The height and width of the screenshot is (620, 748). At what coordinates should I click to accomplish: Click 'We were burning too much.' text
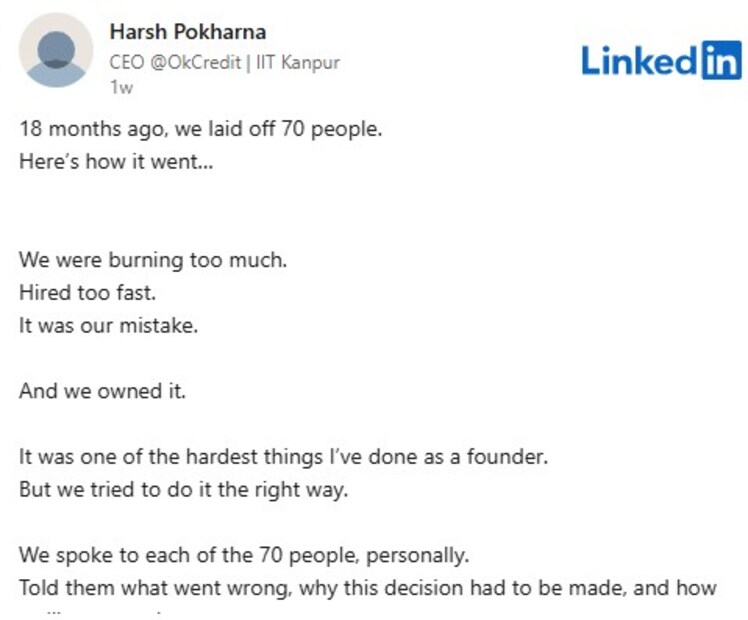point(153,260)
